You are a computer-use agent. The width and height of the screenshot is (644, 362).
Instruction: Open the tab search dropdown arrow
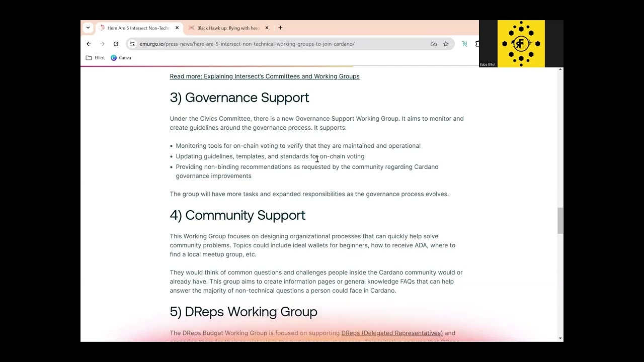[88, 28]
